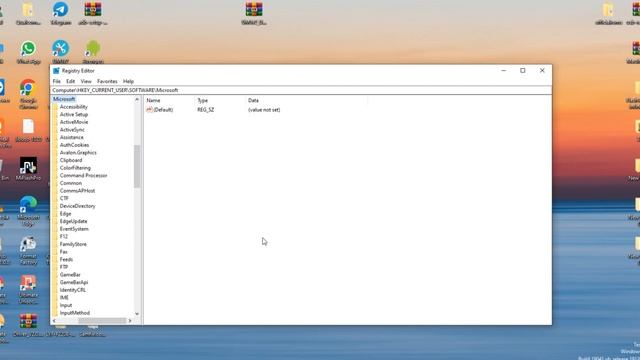Viewport: 640px width, 360px height.
Task: Select the F12 registry key
Action: (64, 237)
